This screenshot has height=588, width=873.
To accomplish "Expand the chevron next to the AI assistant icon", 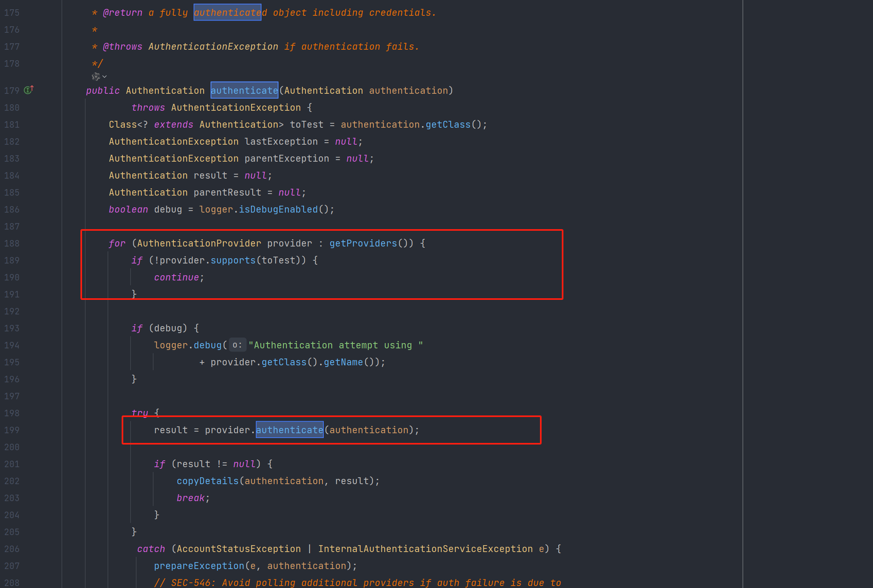I will click(105, 76).
